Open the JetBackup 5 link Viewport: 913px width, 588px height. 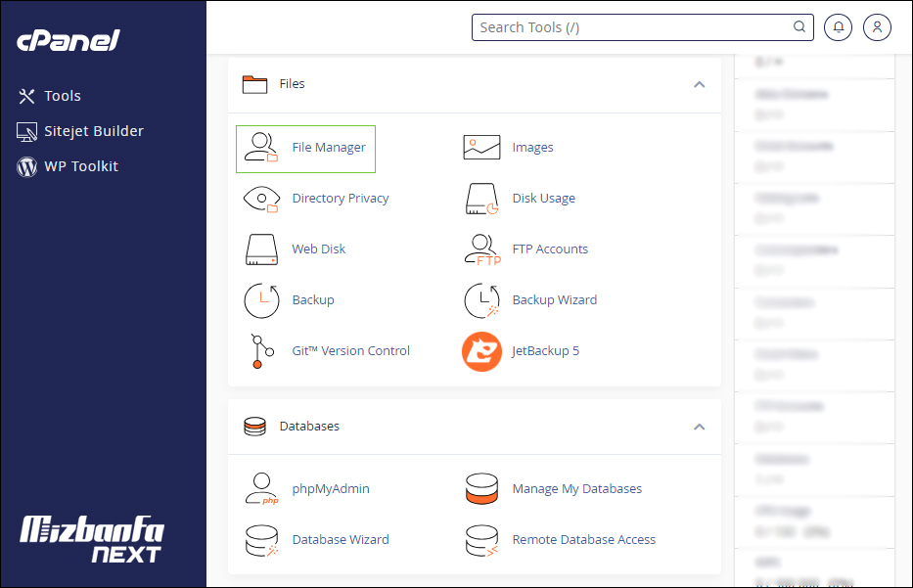tap(546, 351)
